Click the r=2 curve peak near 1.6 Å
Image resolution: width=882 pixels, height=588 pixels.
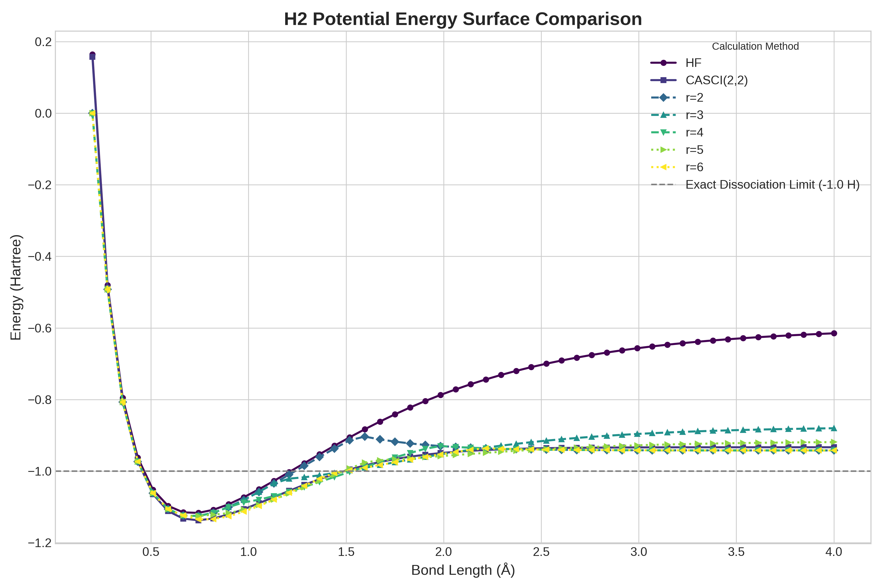tap(365, 437)
